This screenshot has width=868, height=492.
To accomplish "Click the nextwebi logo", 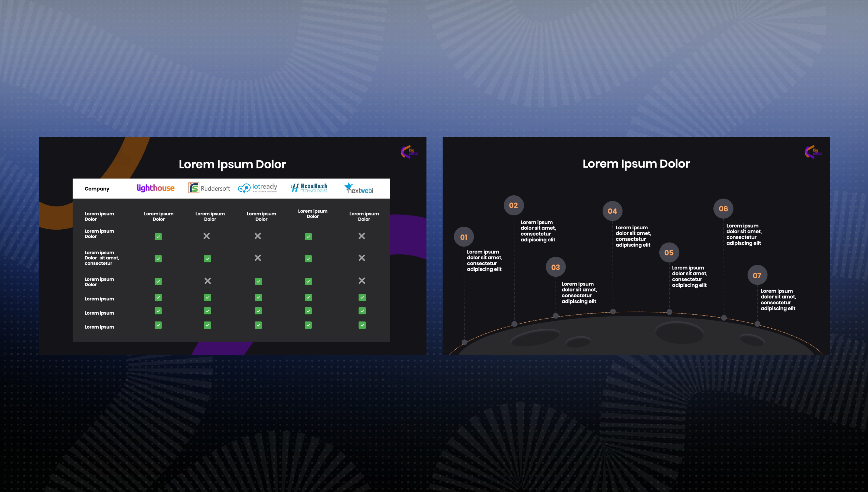I will coord(359,188).
